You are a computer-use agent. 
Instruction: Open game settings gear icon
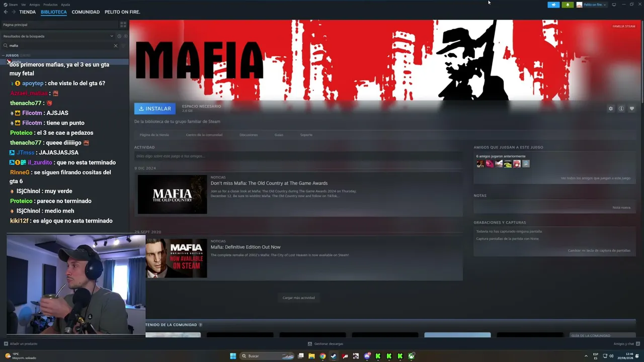point(611,109)
